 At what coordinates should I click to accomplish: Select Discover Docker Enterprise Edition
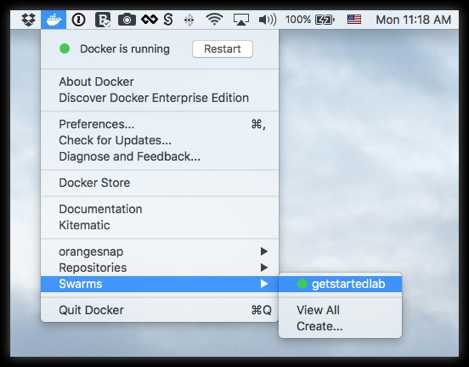(x=160, y=98)
